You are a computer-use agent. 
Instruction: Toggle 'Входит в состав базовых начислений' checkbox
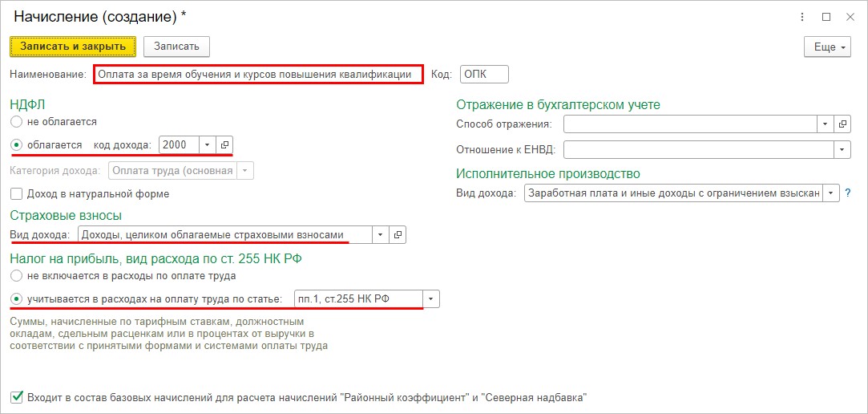click(x=17, y=397)
